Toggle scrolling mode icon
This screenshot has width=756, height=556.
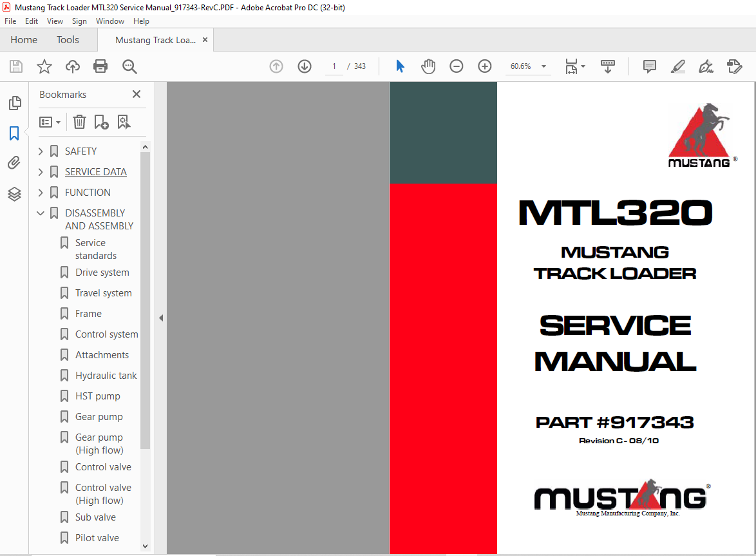click(x=607, y=66)
